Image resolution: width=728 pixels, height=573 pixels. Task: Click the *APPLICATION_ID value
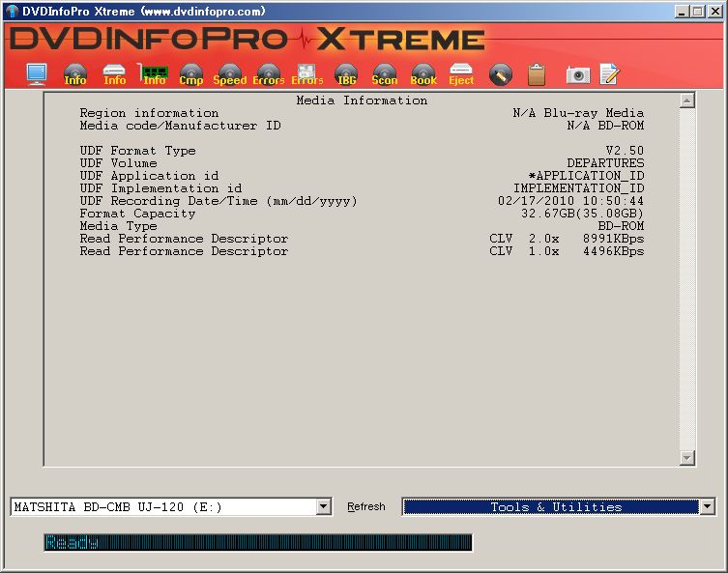click(x=586, y=176)
